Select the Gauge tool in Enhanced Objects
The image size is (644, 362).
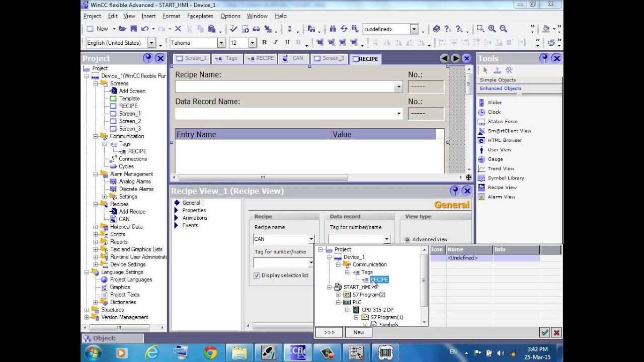click(x=495, y=159)
